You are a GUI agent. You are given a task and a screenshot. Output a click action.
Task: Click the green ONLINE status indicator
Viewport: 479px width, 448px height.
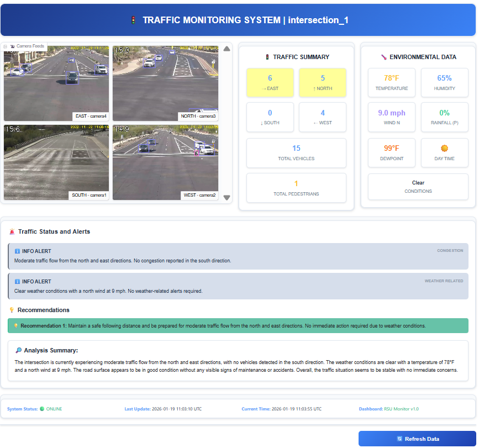point(41,409)
